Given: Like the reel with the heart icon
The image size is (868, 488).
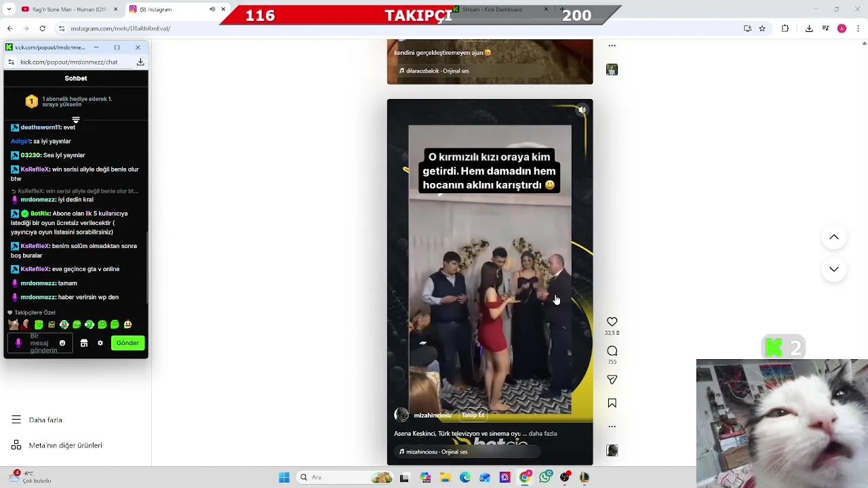Looking at the screenshot, I should pyautogui.click(x=612, y=322).
